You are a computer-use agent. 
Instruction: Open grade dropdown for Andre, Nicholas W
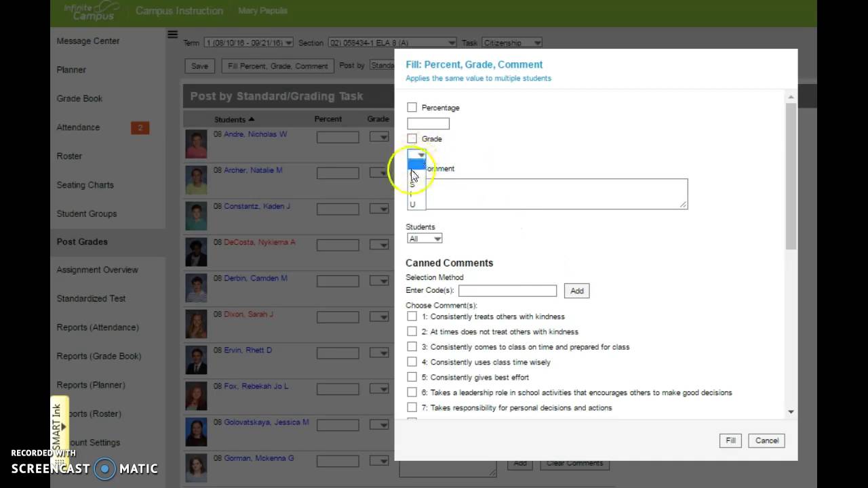[x=378, y=137]
